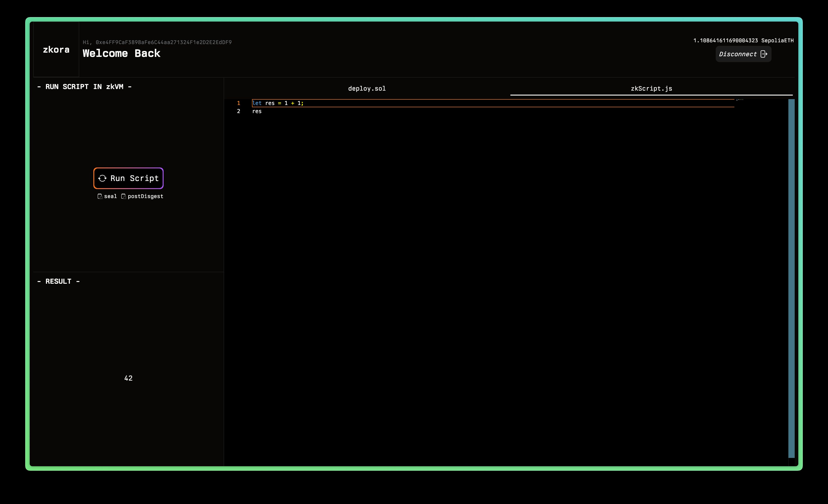The width and height of the screenshot is (828, 504).
Task: Switch to the deploy.sol tab
Action: 367,88
